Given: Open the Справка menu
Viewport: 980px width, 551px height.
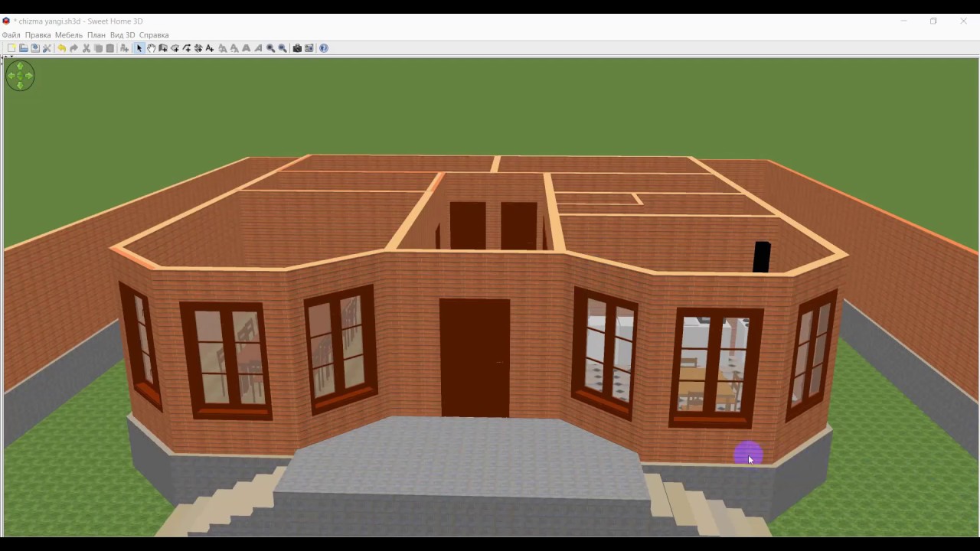Looking at the screenshot, I should tap(154, 35).
